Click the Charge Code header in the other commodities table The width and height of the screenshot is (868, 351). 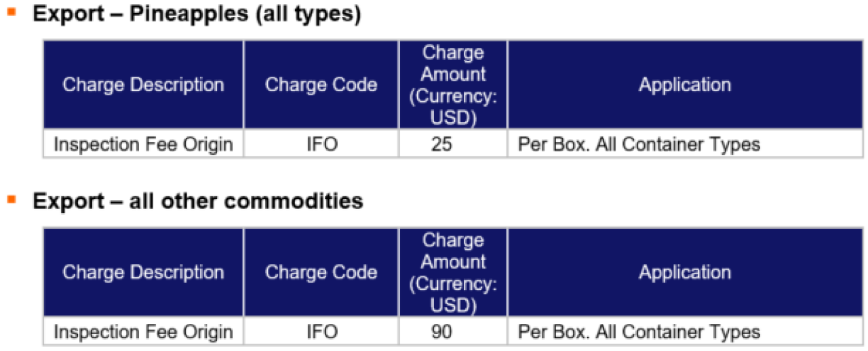[x=321, y=272]
